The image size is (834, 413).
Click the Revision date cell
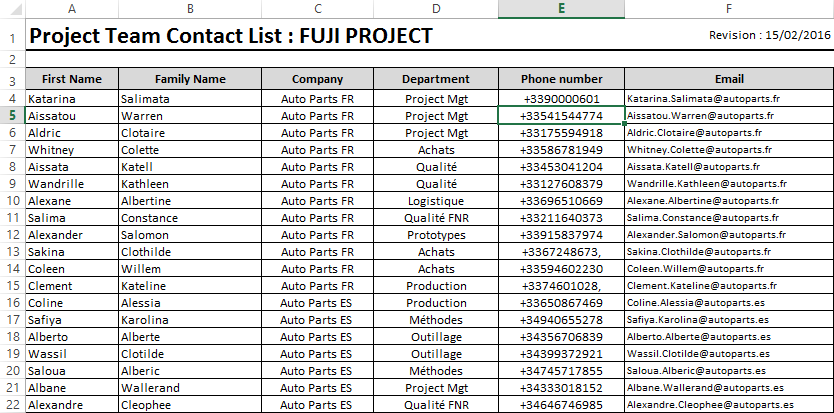click(769, 36)
